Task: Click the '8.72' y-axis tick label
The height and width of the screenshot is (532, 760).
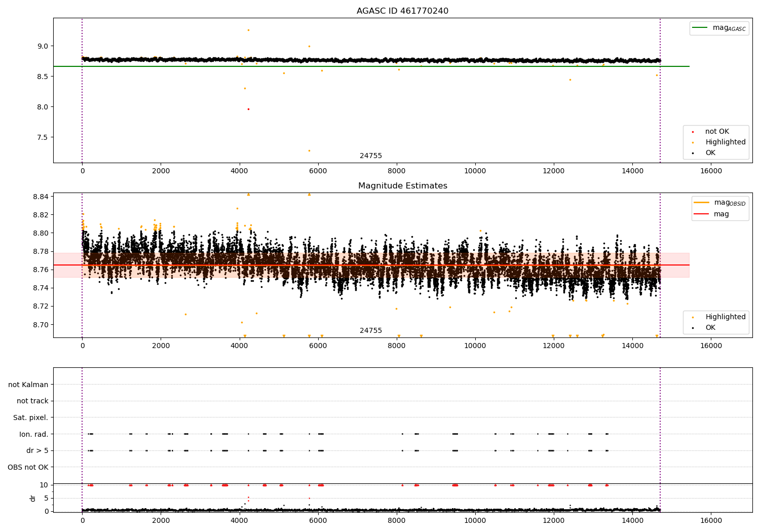Action: 41,306
